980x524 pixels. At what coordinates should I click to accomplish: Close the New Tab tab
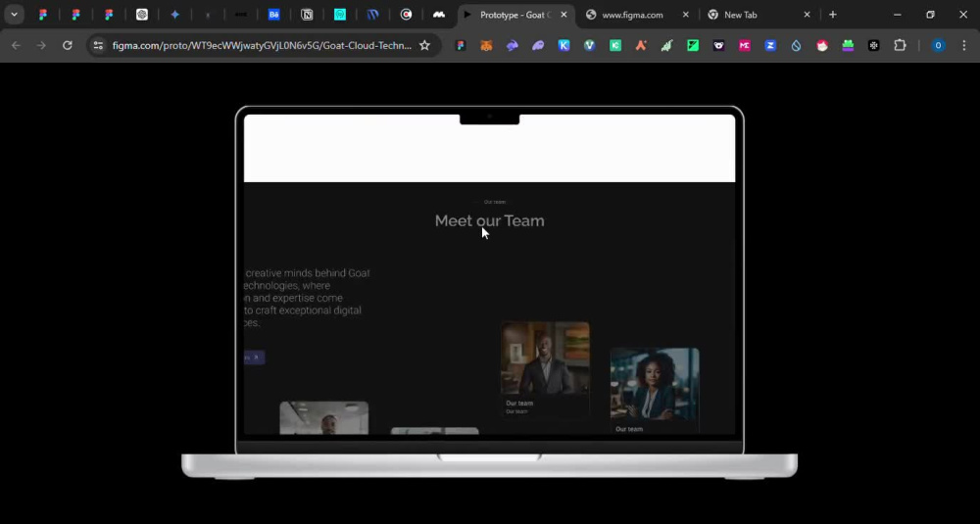[807, 15]
